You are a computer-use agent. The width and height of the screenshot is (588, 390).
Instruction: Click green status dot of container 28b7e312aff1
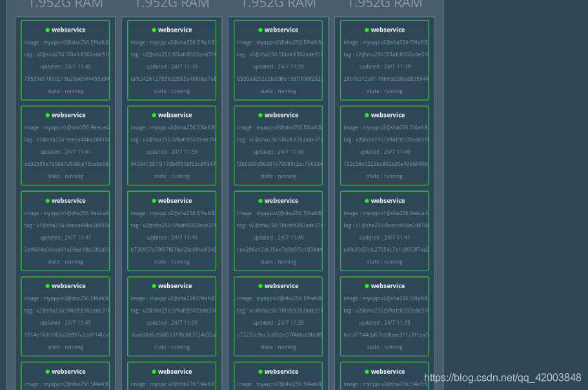[x=367, y=30]
